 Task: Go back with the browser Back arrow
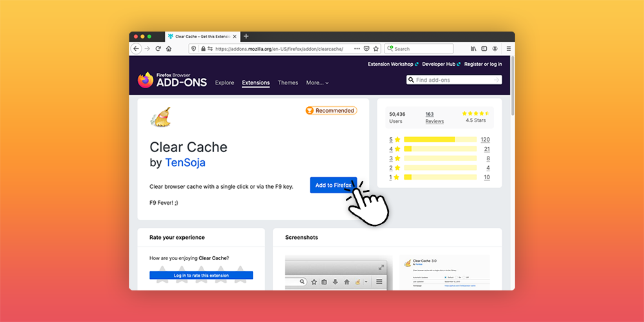tap(136, 48)
